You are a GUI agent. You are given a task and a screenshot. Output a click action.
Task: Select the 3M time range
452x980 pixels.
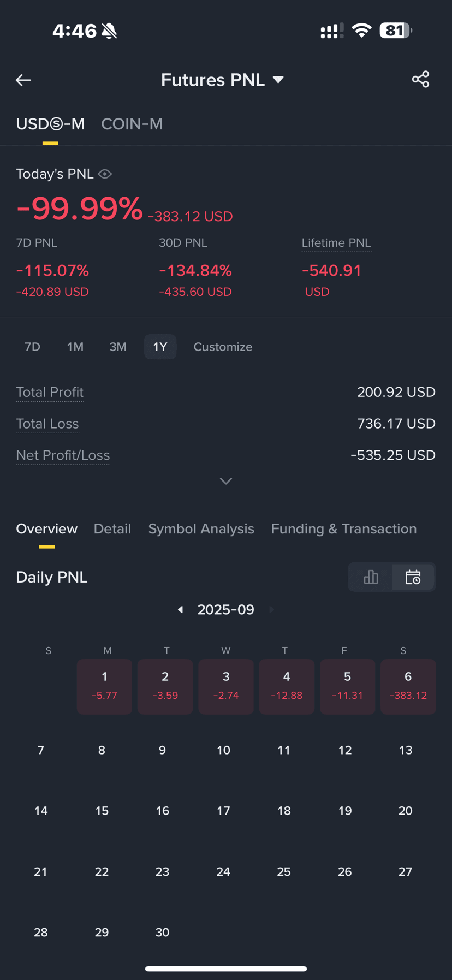118,347
